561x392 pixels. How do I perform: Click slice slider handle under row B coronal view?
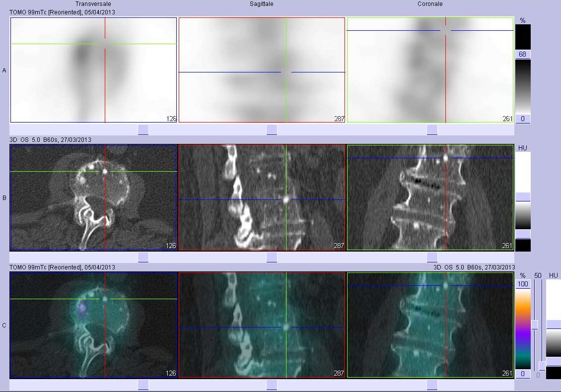point(432,257)
